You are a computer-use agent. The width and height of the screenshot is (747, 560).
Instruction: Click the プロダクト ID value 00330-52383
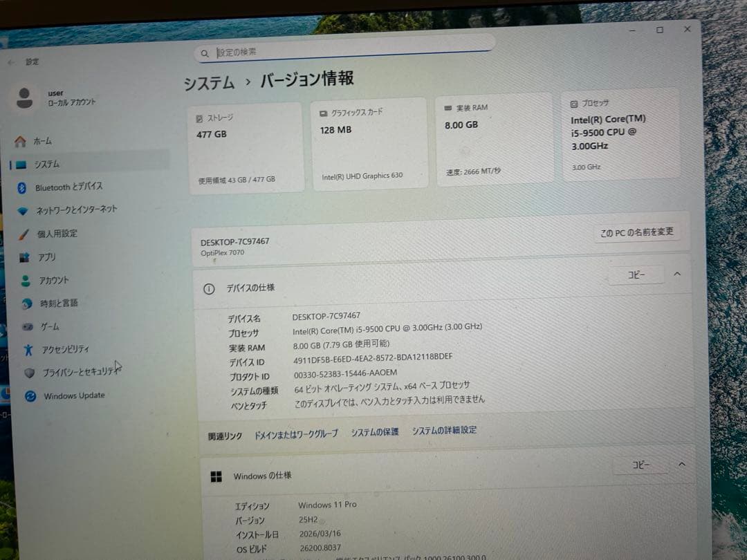tap(345, 374)
